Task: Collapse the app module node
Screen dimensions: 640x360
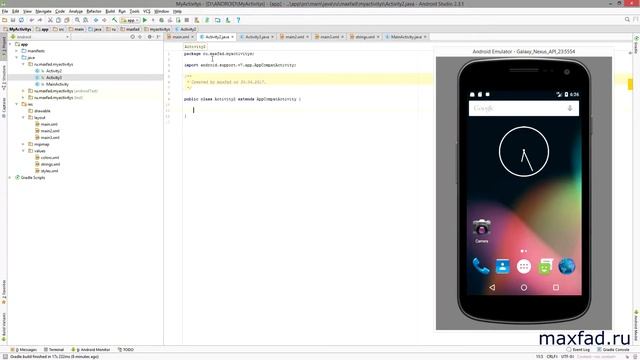Action: (x=11, y=44)
